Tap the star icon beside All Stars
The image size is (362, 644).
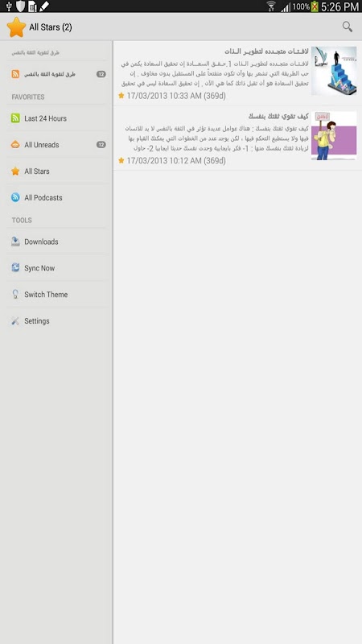point(15,171)
